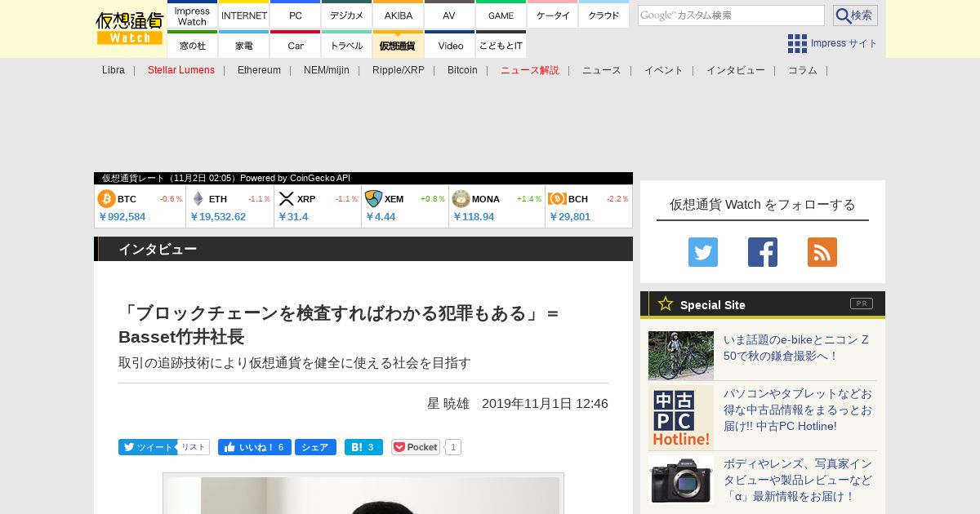Click the Twitter リスト button

[194, 447]
